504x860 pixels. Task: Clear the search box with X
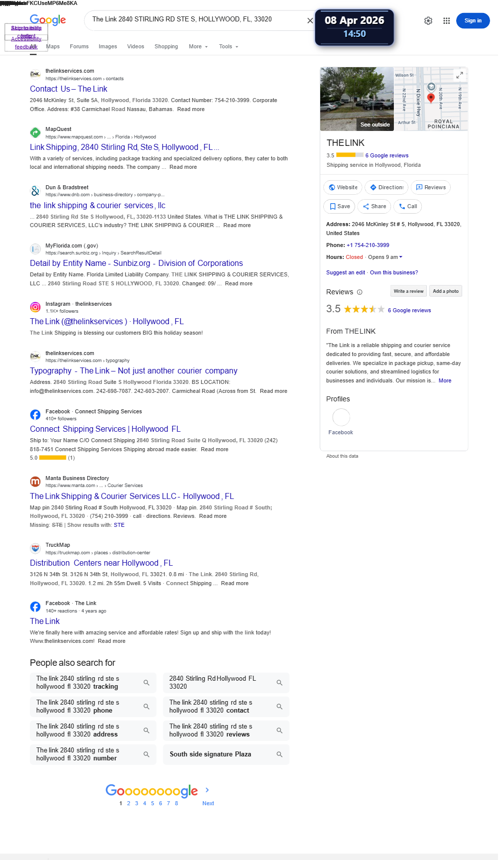pyautogui.click(x=310, y=21)
